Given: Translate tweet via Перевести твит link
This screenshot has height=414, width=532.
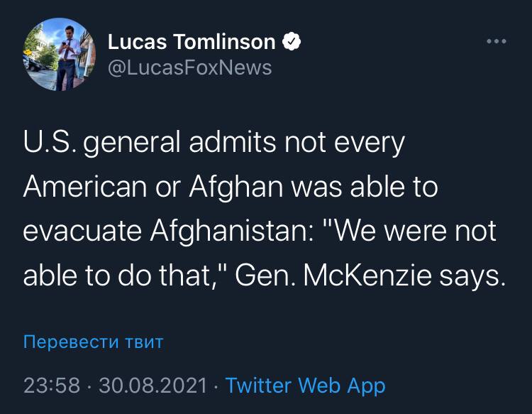Looking at the screenshot, I should click(93, 342).
